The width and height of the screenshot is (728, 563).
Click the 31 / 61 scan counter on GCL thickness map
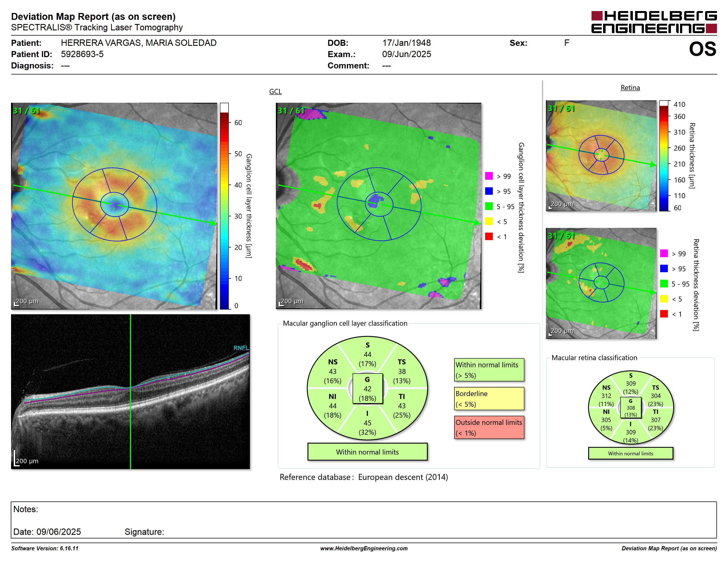(26, 111)
